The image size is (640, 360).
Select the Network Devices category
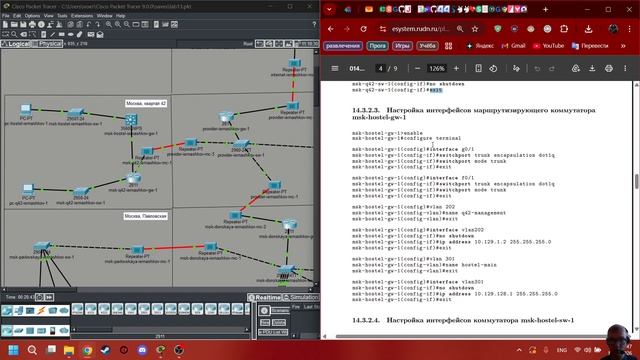click(x=7, y=311)
